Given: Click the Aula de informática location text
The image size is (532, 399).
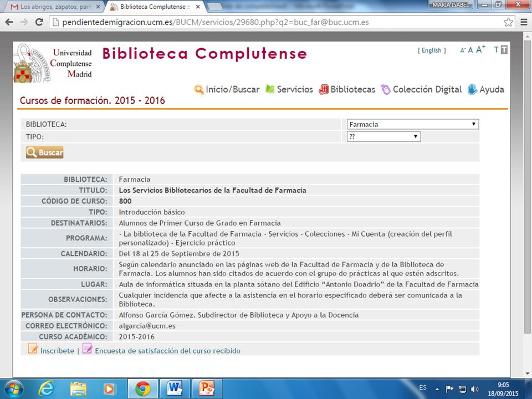Looking at the screenshot, I should (299, 284).
